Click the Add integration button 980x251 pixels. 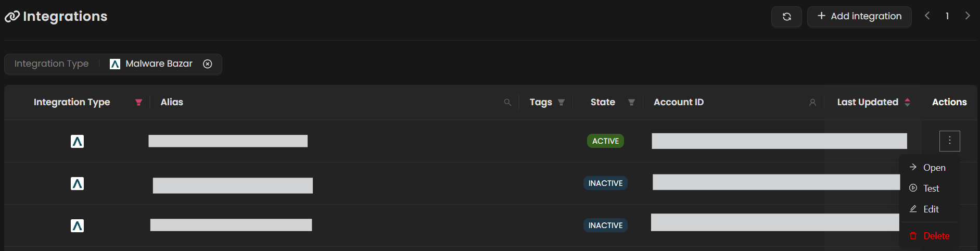(x=859, y=17)
